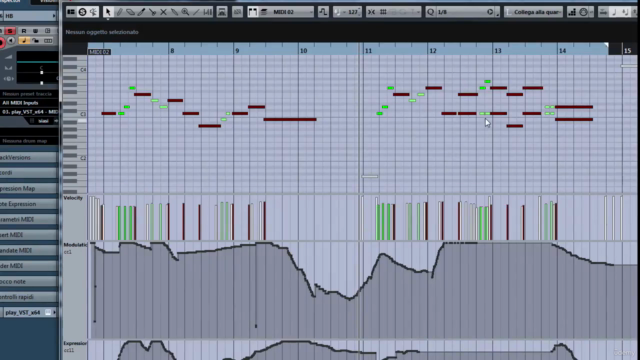
Task: Toggle Auto-Scroll button in toolbar
Action: coord(222,12)
